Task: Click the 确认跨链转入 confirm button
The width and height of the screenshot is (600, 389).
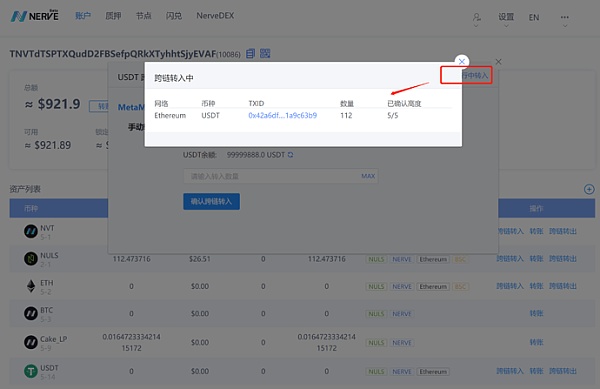Action: (x=211, y=202)
